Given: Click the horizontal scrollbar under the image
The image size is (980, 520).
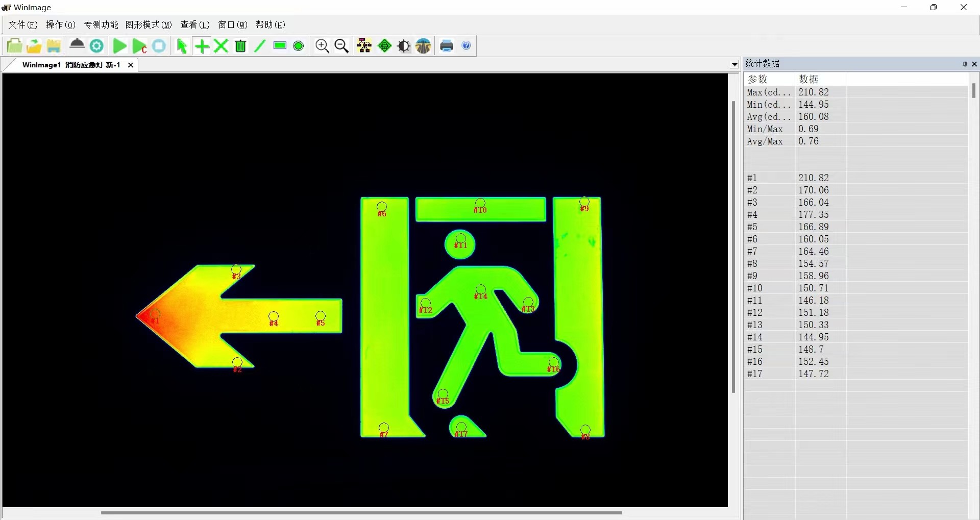Looking at the screenshot, I should (361, 512).
